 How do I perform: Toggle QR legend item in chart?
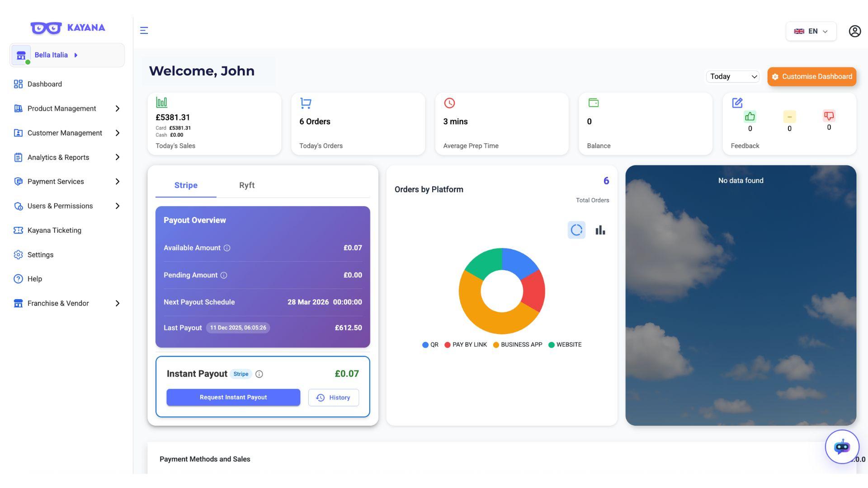coord(430,345)
